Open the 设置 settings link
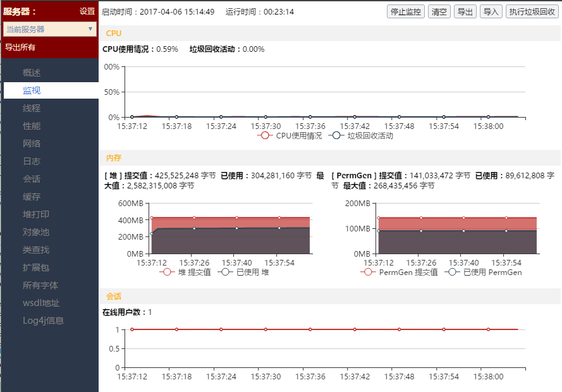The height and width of the screenshot is (392, 562). (x=87, y=11)
